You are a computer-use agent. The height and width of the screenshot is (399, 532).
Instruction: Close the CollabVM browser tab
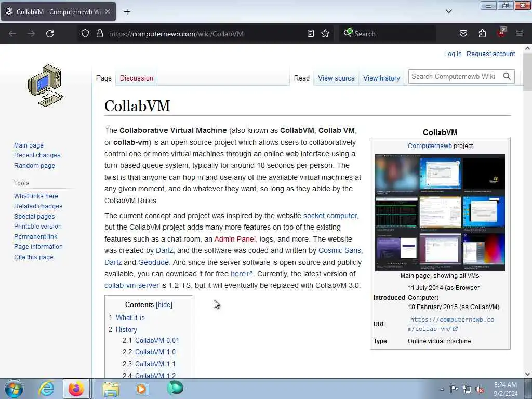[x=107, y=11]
